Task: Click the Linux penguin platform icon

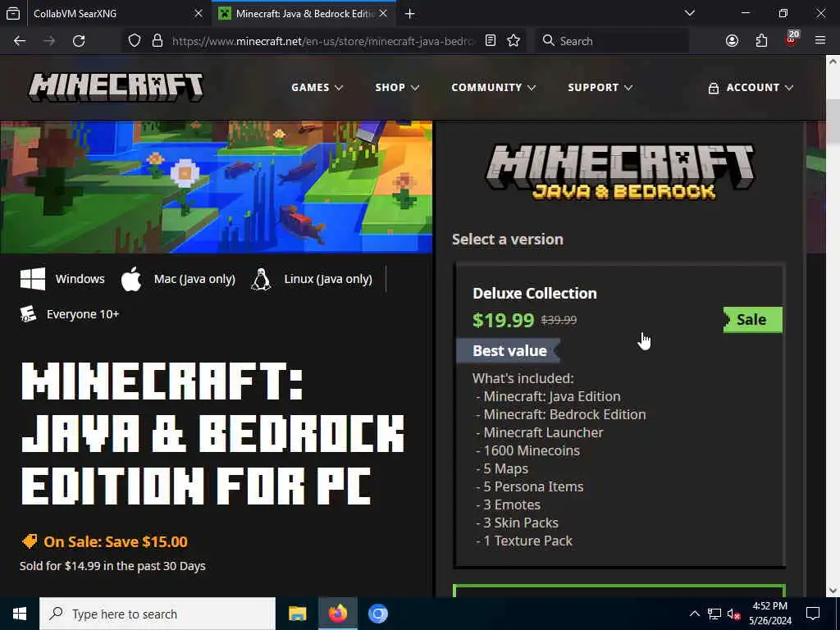Action: [x=261, y=279]
